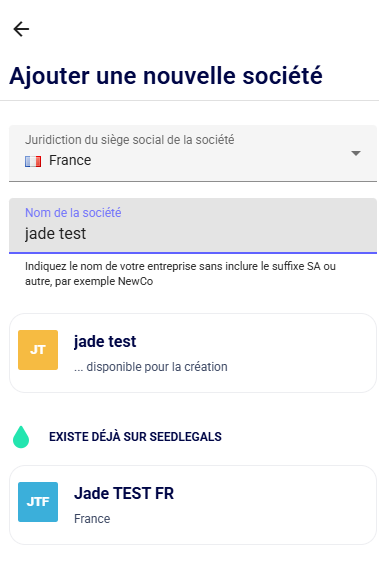Click the French flag icon in jurisdiction field
This screenshot has height=570, width=379.
(33, 161)
